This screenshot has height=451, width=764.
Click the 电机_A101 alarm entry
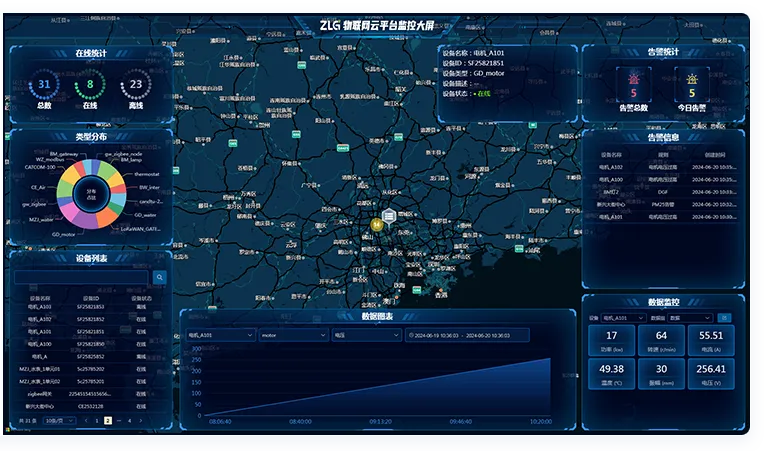pos(663,217)
